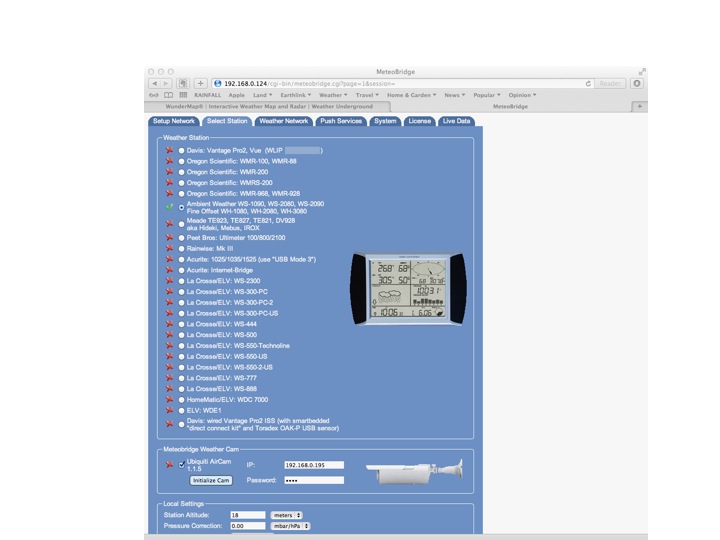This screenshot has width=720, height=540.
Task: Click the camera IP address field
Action: click(x=313, y=465)
